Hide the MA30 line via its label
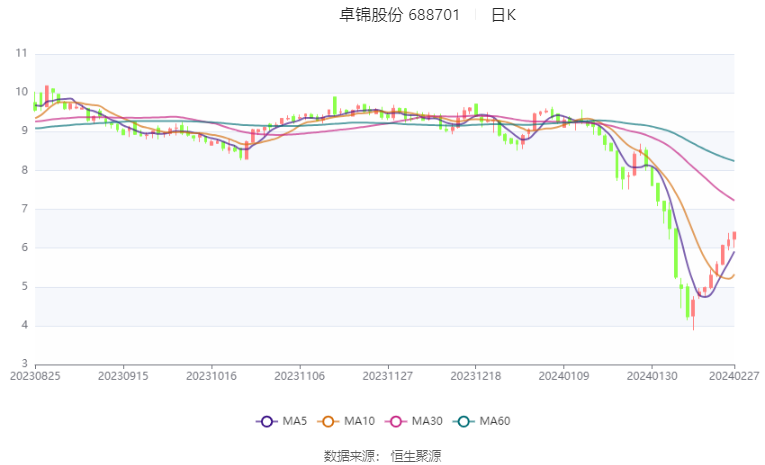The image size is (765, 465). (427, 421)
